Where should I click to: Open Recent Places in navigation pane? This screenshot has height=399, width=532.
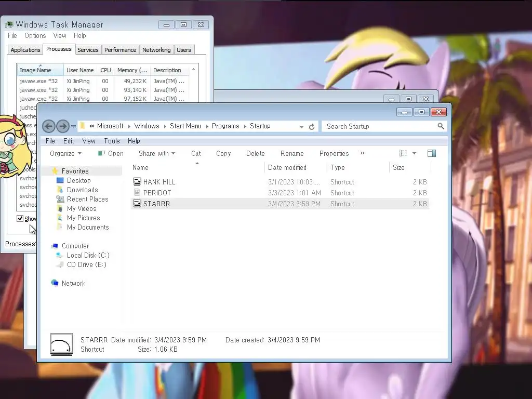87,199
